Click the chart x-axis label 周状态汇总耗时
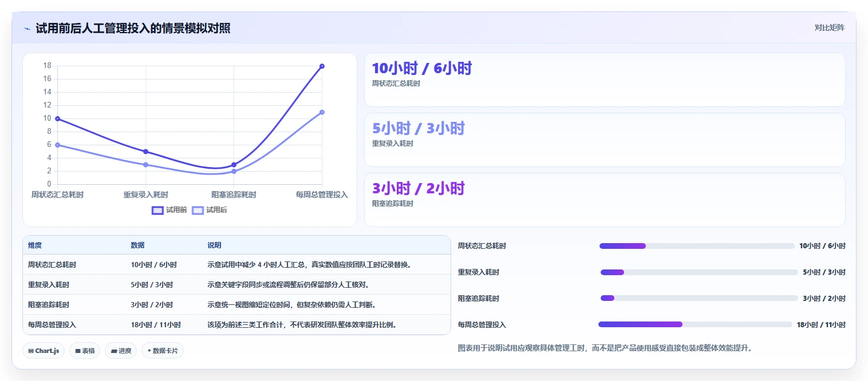 (57, 195)
